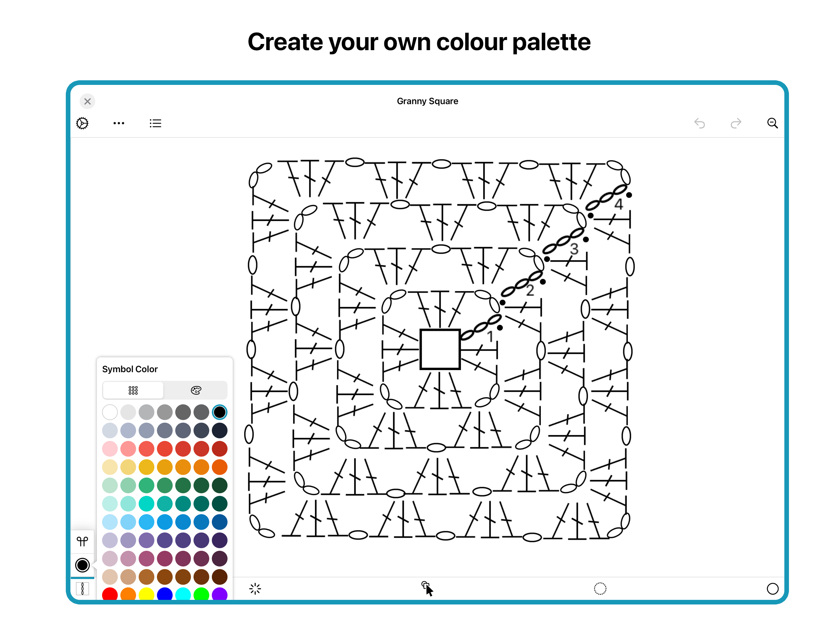Switch to the custom palette tab
Screen dimensions: 840x630
[196, 390]
